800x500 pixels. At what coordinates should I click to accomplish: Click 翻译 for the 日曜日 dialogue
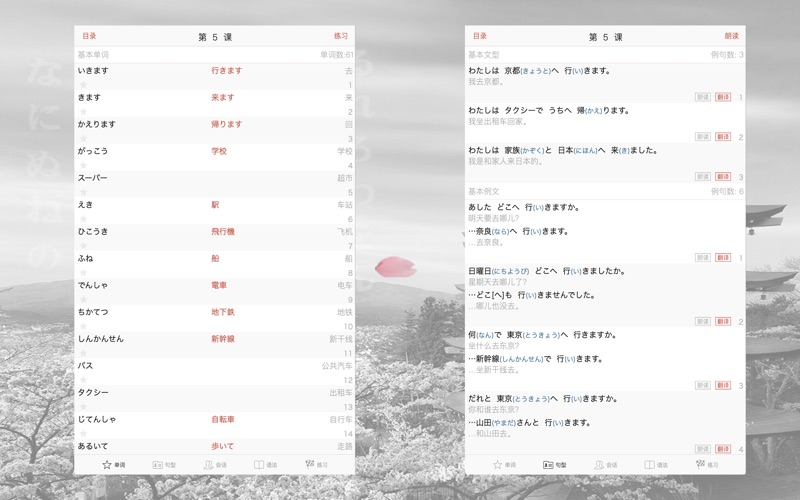pos(722,321)
